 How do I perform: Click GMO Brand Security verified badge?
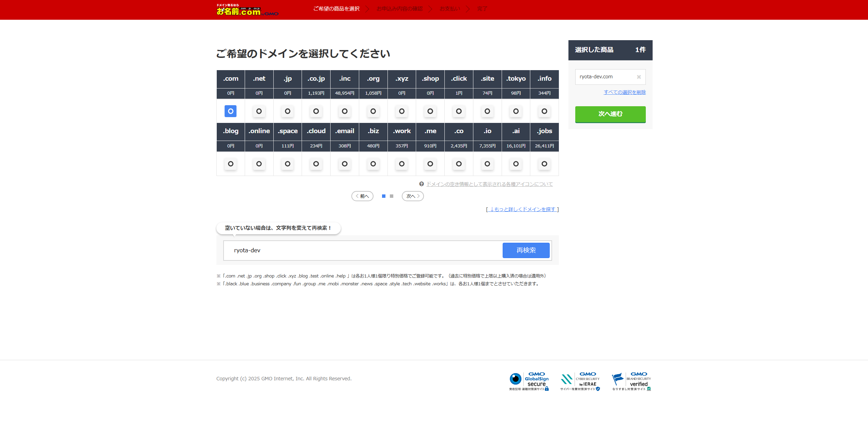click(x=631, y=381)
